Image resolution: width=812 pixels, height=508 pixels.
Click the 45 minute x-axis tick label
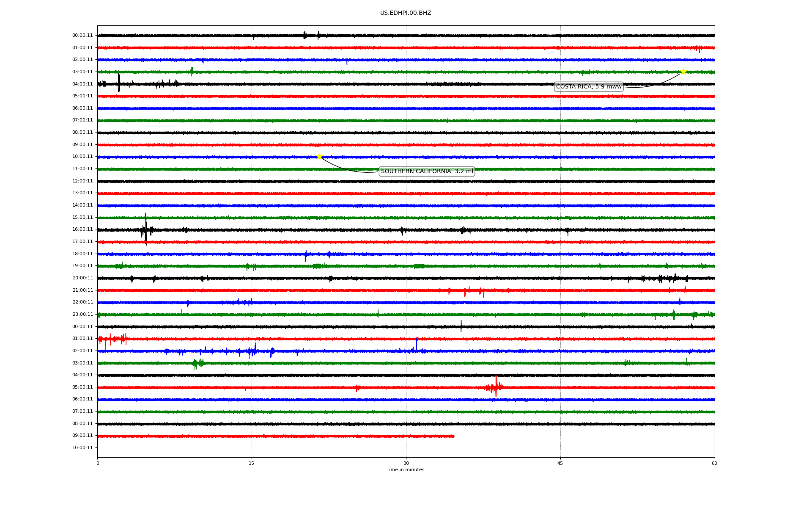point(560,463)
